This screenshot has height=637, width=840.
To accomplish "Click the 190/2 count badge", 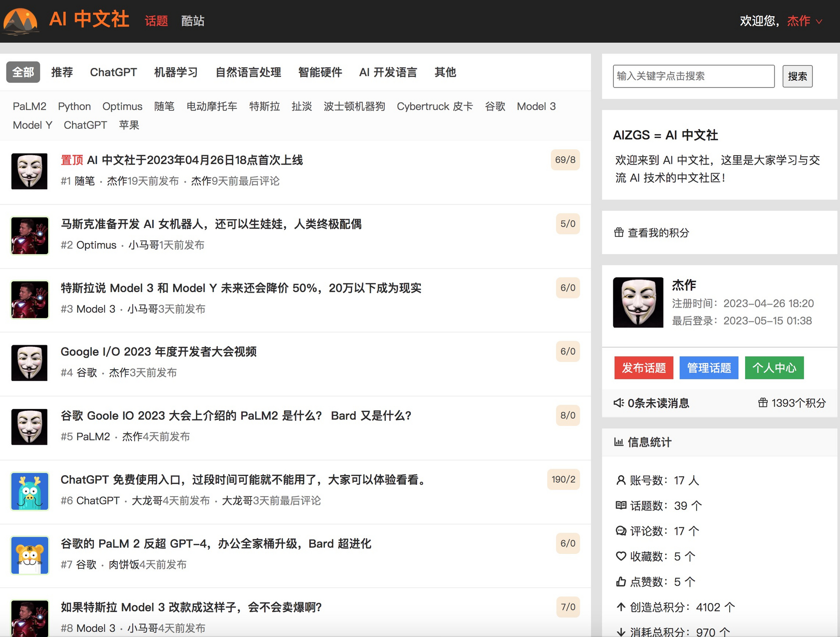I will pos(563,479).
